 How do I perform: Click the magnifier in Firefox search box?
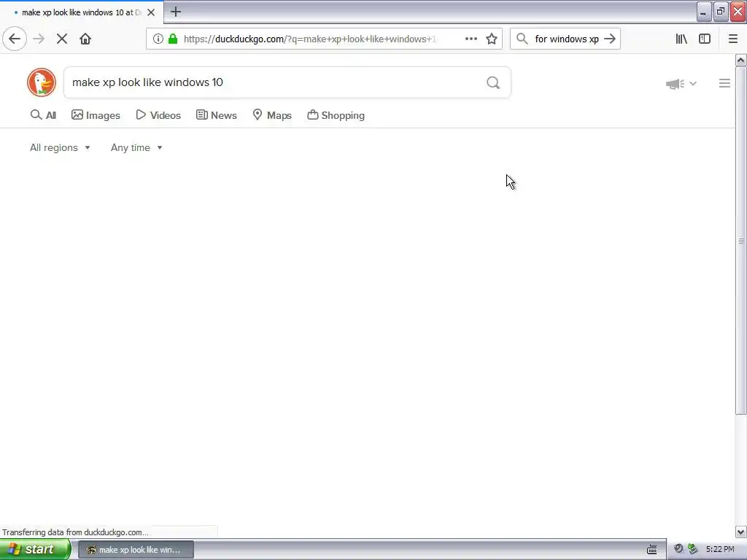tap(522, 39)
